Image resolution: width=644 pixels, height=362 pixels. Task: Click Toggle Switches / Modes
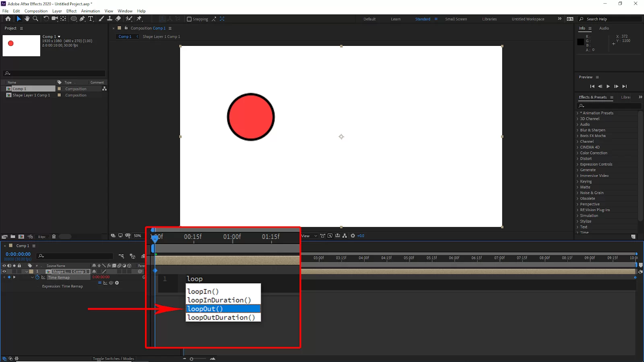114,358
